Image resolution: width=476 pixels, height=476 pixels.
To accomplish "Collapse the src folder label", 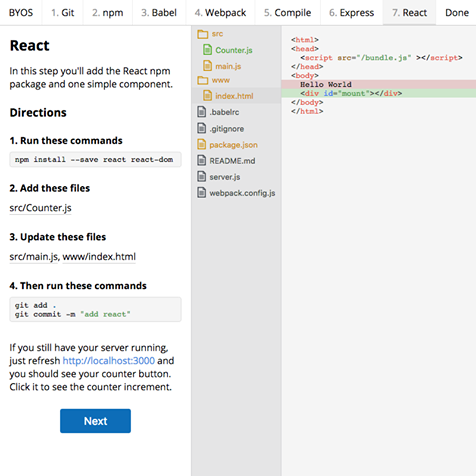I will (217, 34).
